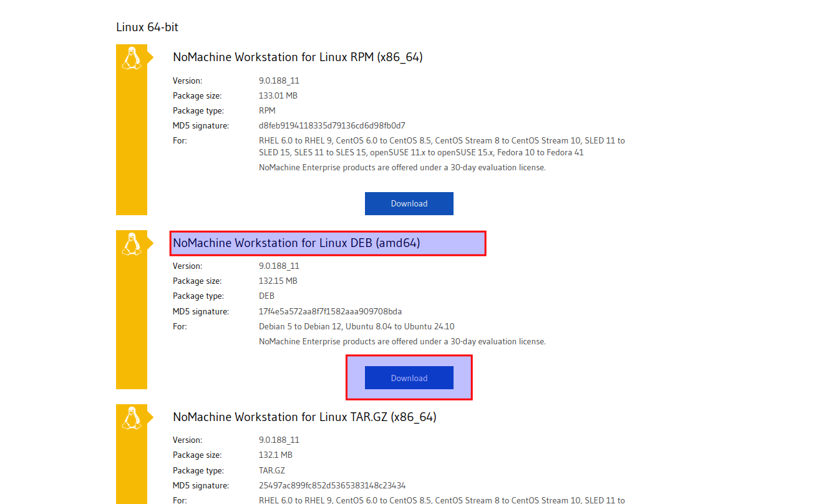Download the Linux DEB (amd64) package
Viewport: 816px width, 504px height.
(x=409, y=378)
